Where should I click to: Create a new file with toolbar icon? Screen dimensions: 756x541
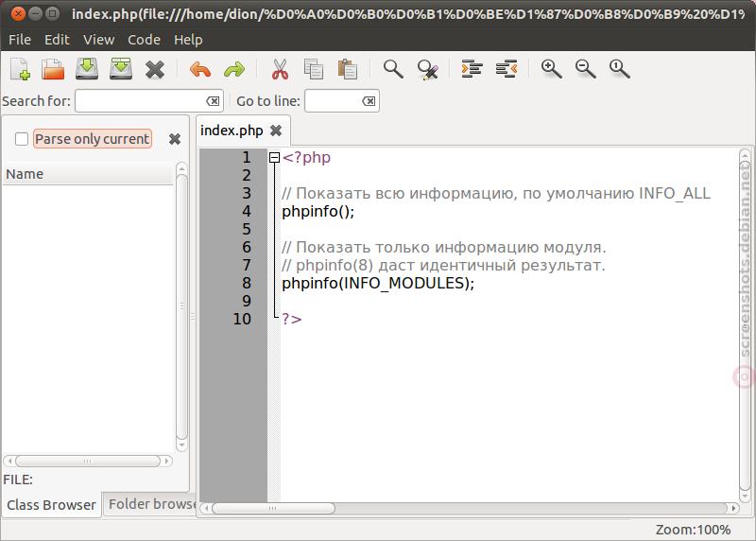20,69
